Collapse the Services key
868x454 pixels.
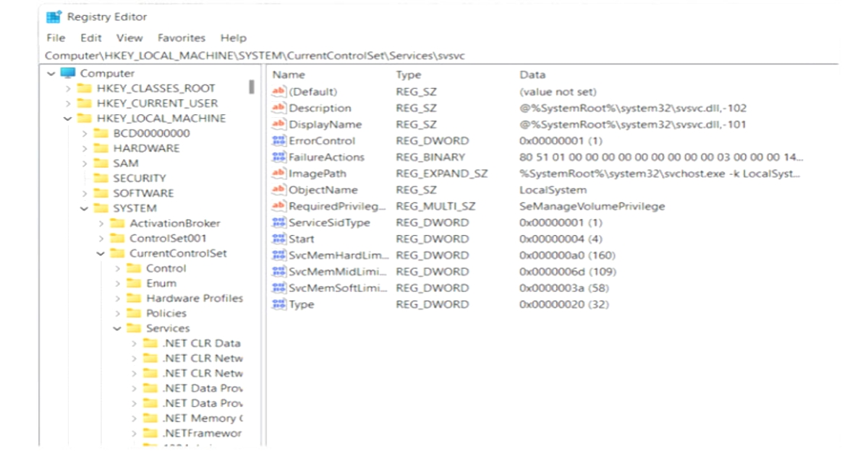coord(117,328)
